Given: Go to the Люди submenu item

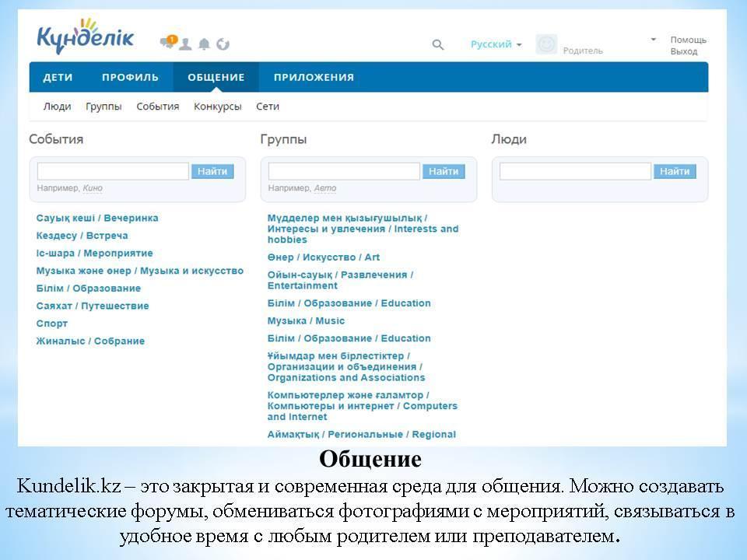Looking at the screenshot, I should pos(57,107).
